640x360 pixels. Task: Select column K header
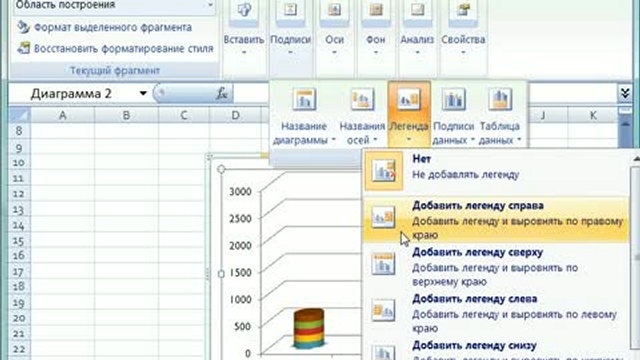pyautogui.click(x=593, y=116)
